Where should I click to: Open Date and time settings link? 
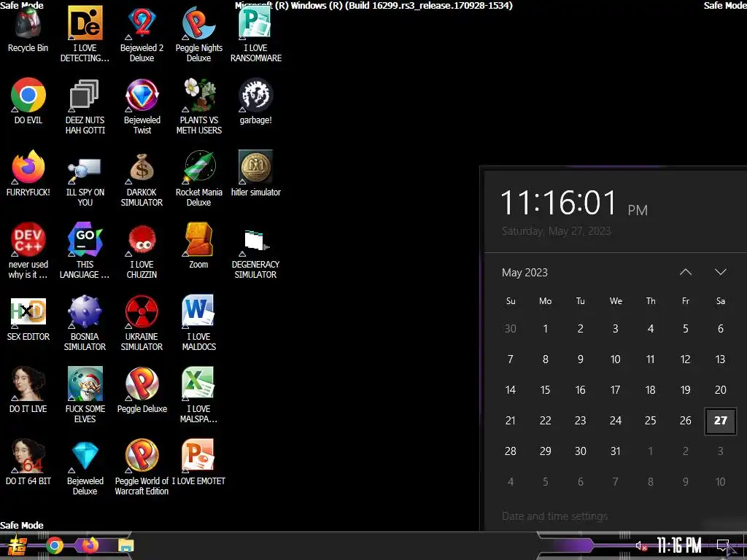(x=554, y=516)
